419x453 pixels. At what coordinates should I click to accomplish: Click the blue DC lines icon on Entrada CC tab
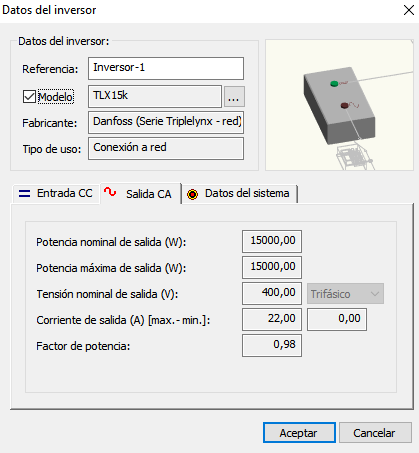point(24,193)
